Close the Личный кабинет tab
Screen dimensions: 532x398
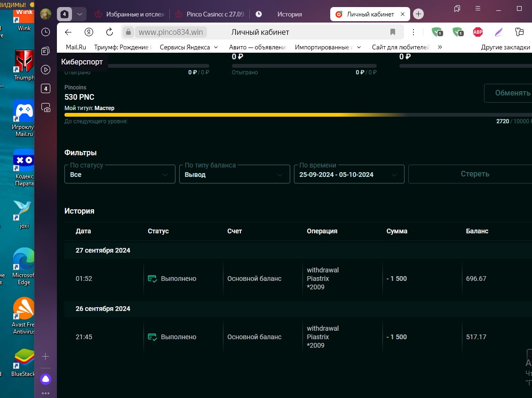[402, 14]
